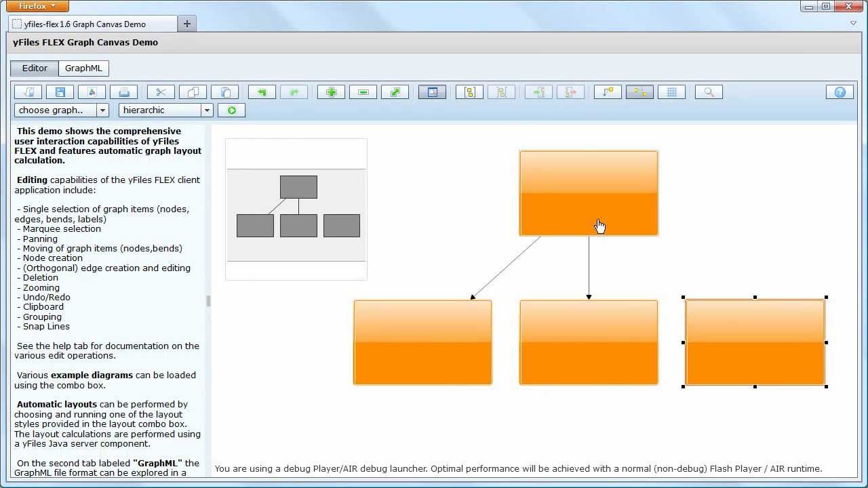The image size is (868, 488).
Task: Click the magnifier search icon
Action: pos(709,92)
